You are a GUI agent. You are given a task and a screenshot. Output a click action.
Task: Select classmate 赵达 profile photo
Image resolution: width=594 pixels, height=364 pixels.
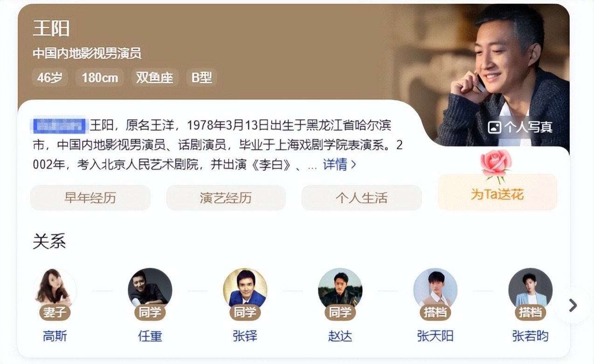coord(340,289)
